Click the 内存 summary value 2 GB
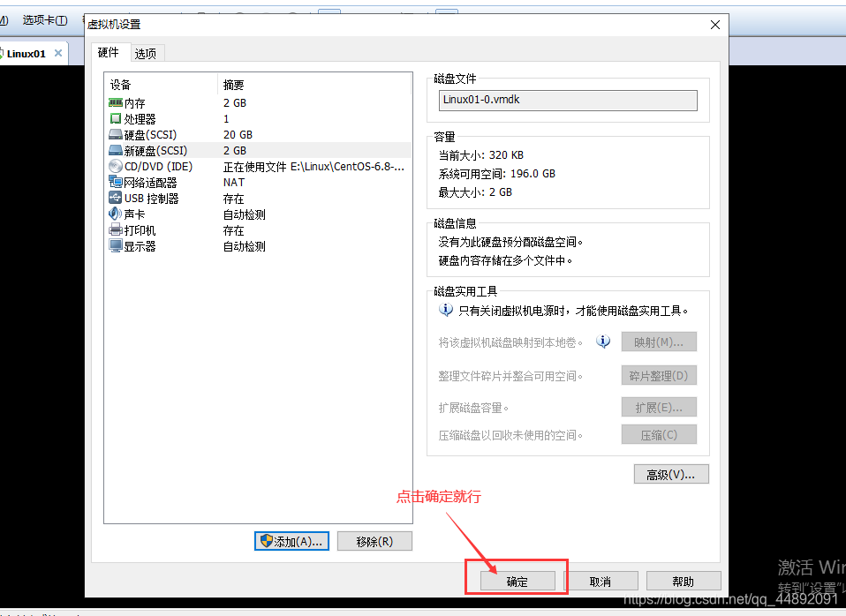Screen dimensions: 846x616 (x=235, y=103)
